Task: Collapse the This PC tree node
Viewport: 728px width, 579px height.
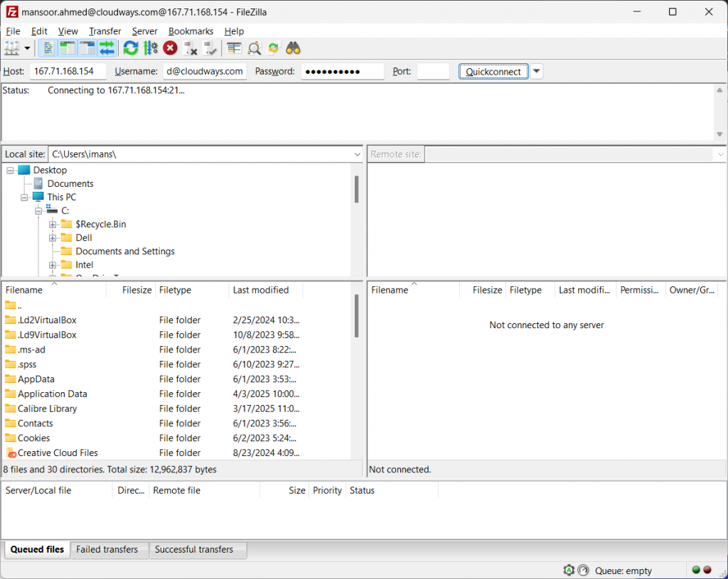Action: [x=24, y=197]
